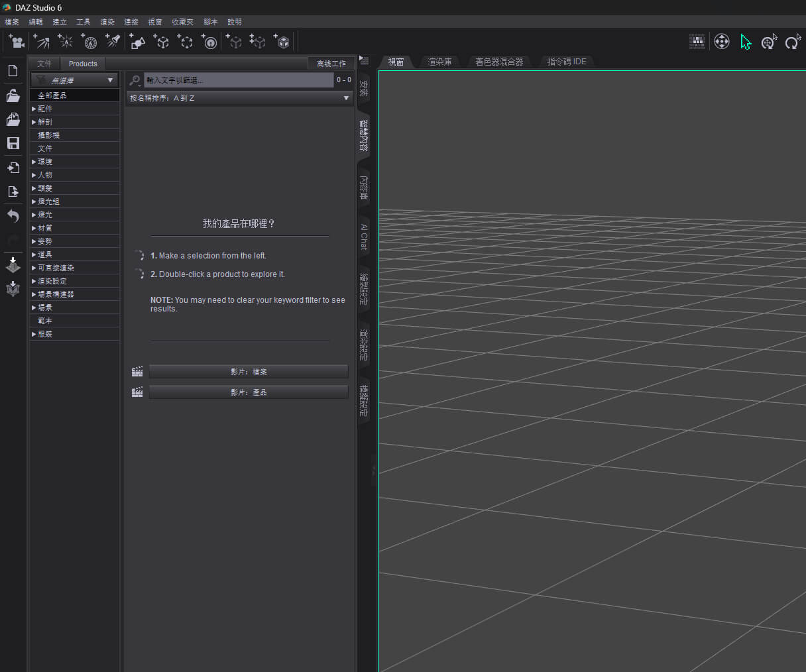Screen dimensions: 806x672
Task: Select the Translate tool in top-right toolbar
Action: pyautogui.click(x=769, y=42)
